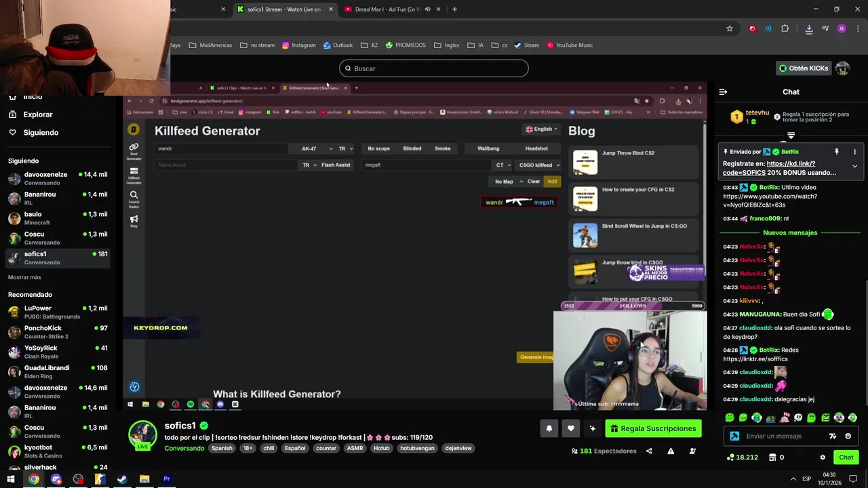
Task: Click the sparkle icon beside heart button
Action: pos(593,428)
